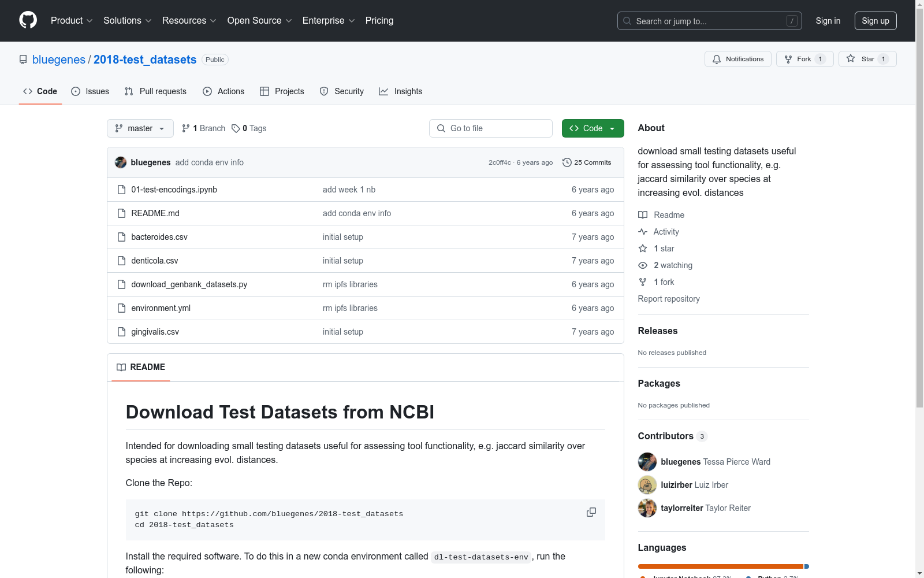Open the green Code clone dropdown
This screenshot has height=578, width=924.
click(593, 128)
